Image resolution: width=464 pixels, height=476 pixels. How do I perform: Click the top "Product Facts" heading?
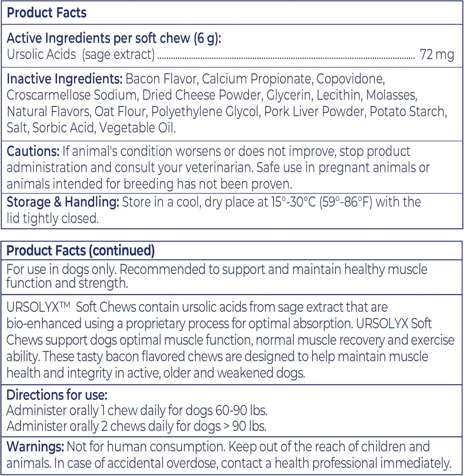tap(47, 13)
